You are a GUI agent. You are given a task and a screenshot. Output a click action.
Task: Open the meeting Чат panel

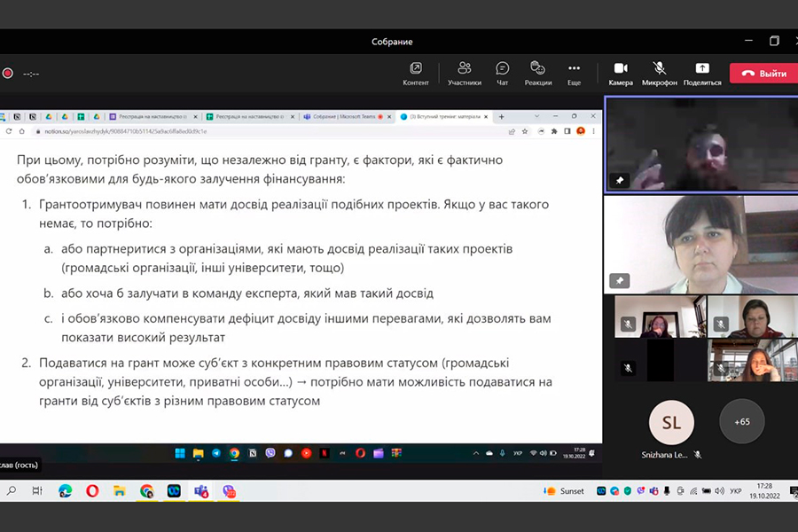pos(503,73)
